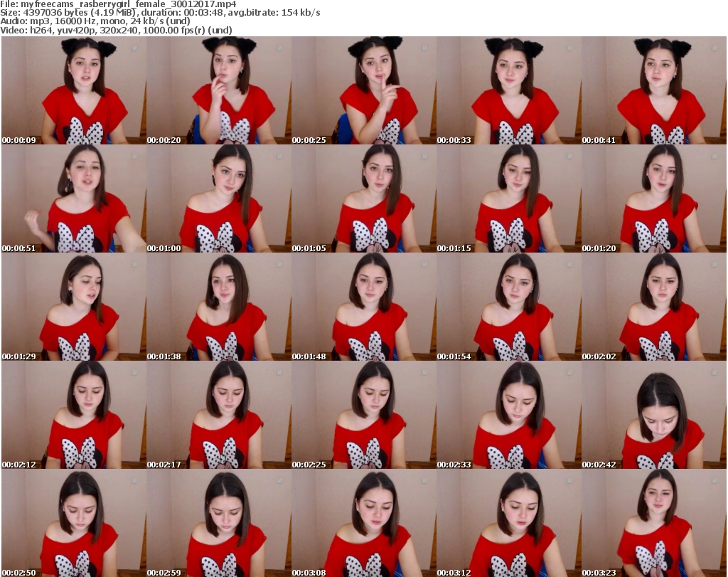Image resolution: width=728 pixels, height=577 pixels.
Task: Select the thumbnail timestamped 00:01:29
Action: coord(74,307)
